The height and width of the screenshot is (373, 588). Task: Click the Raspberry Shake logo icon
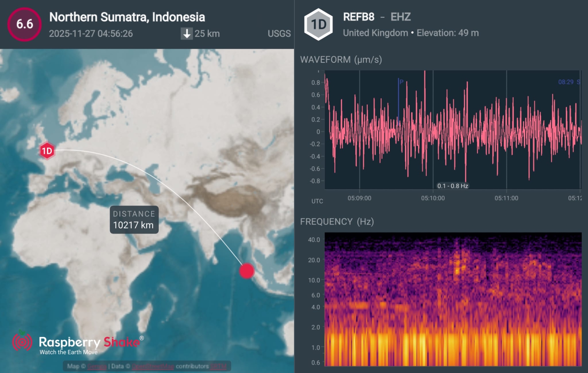(x=22, y=342)
